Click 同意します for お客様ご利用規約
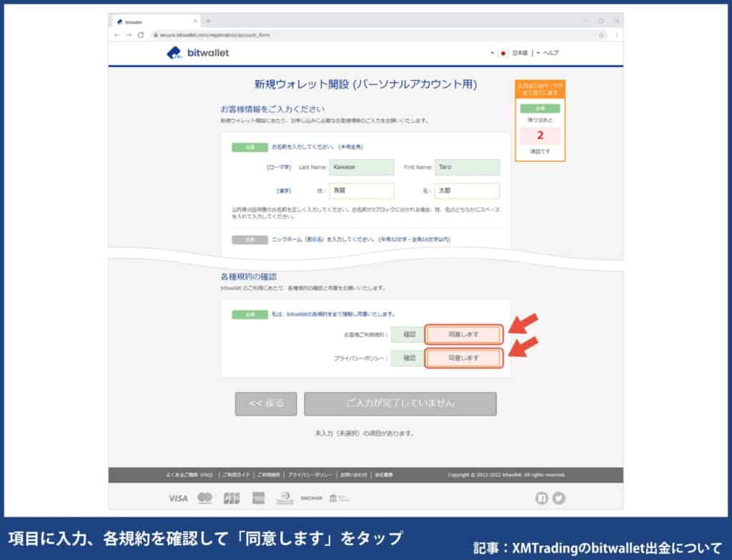Screen dimensions: 732x560 (x=463, y=334)
